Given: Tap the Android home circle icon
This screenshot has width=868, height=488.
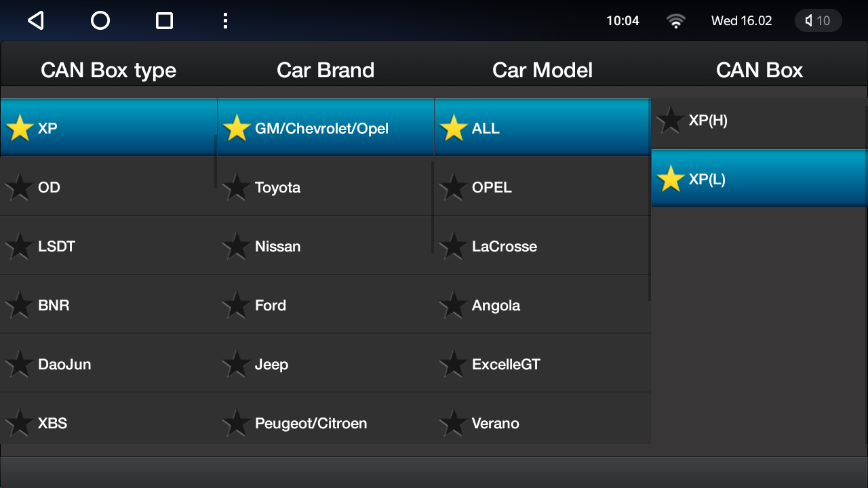Looking at the screenshot, I should (x=100, y=21).
